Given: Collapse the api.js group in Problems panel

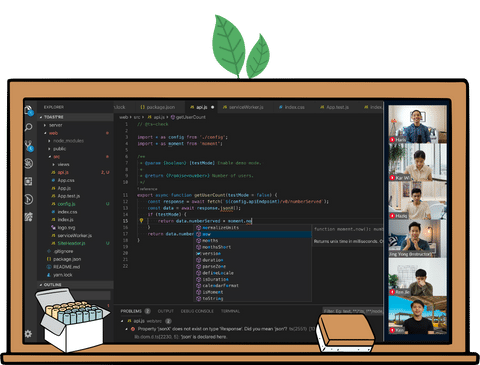Looking at the screenshot, I should [x=122, y=321].
